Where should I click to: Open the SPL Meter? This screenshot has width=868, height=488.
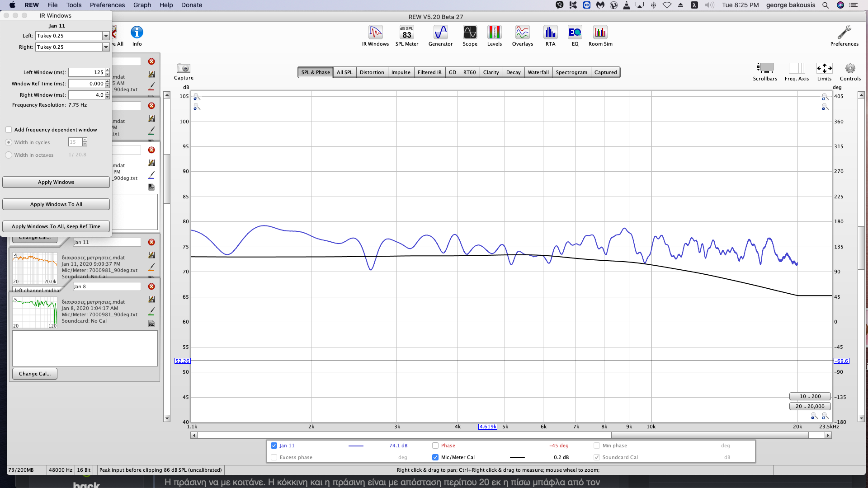(x=407, y=36)
